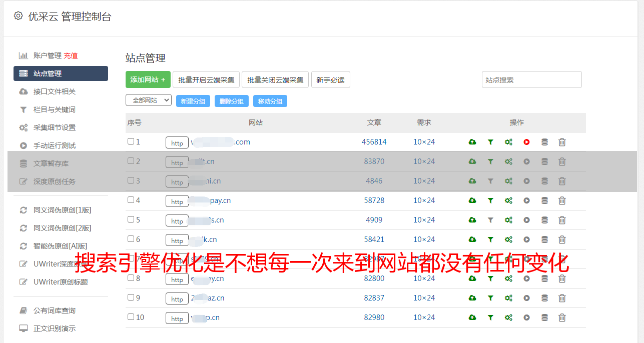
Task: Click the 批量开启云端采集 button
Action: click(x=206, y=79)
